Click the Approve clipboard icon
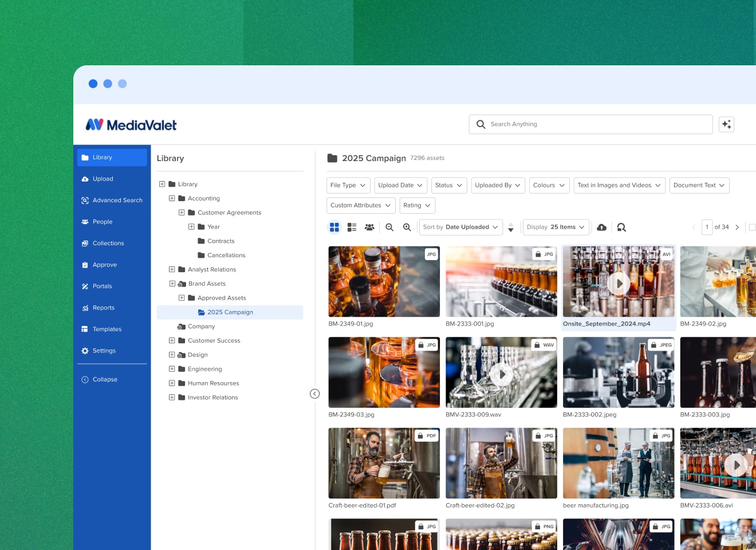This screenshot has width=756, height=550. (85, 265)
